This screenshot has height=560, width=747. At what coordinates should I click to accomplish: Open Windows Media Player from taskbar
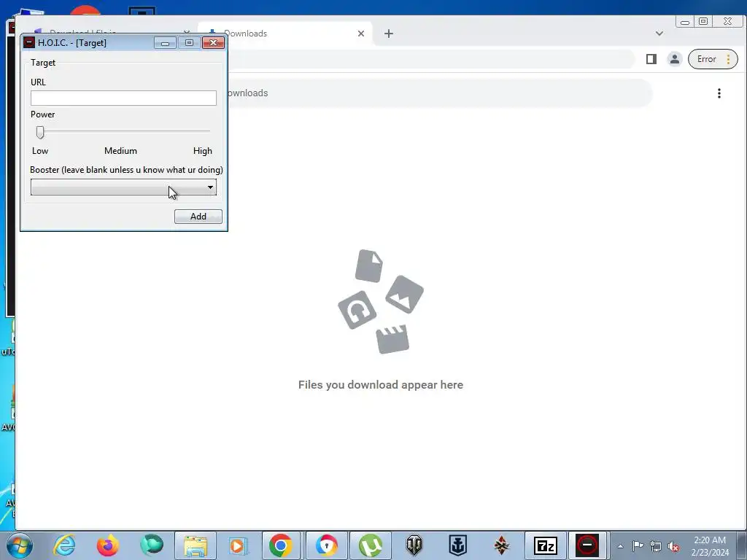coord(237,545)
